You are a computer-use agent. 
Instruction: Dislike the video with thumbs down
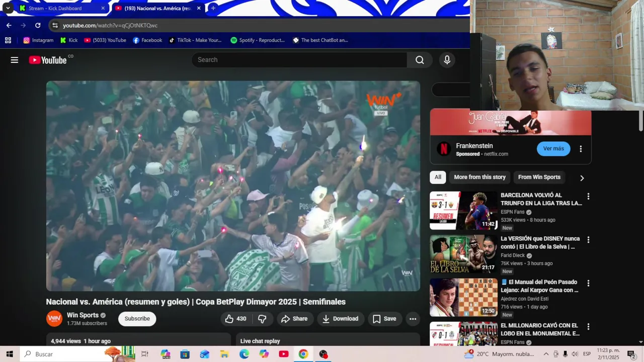262,319
